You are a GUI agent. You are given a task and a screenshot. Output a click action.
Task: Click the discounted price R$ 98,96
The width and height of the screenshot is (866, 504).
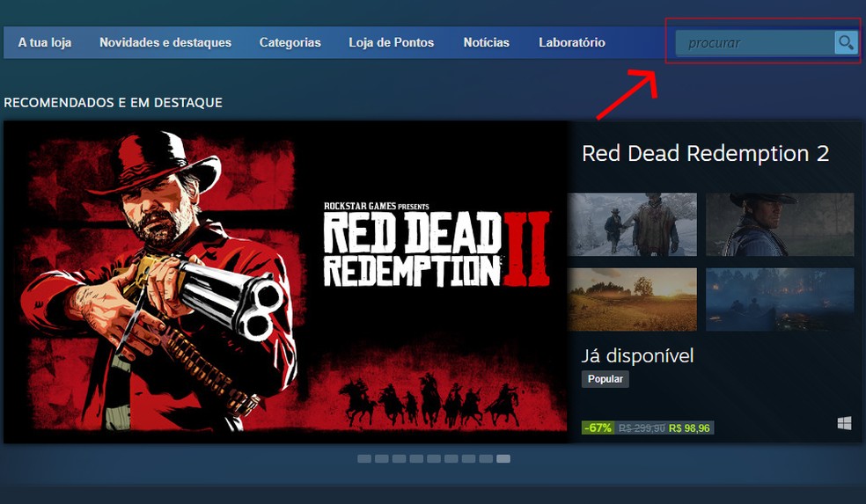point(689,427)
